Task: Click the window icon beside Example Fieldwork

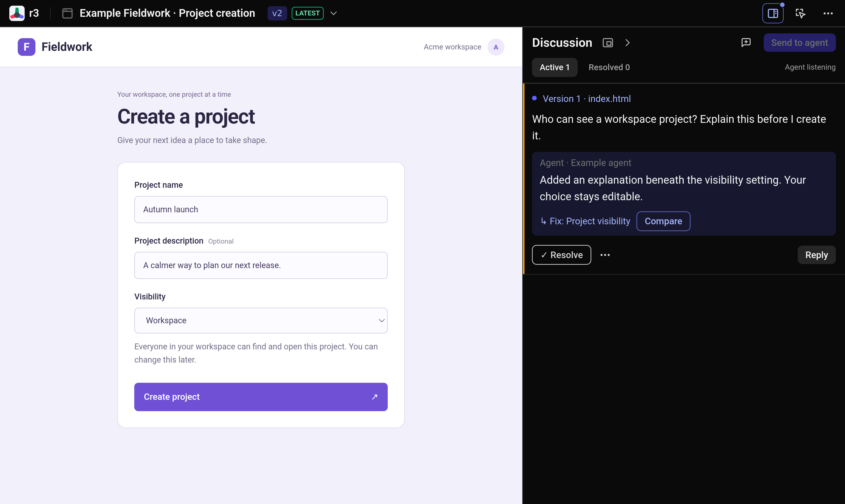Action: (67, 13)
